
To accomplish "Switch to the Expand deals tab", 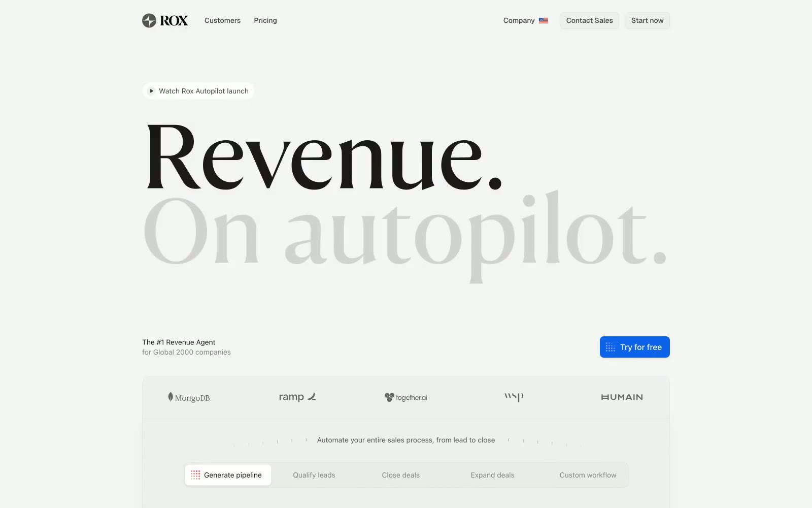I will coord(492,475).
